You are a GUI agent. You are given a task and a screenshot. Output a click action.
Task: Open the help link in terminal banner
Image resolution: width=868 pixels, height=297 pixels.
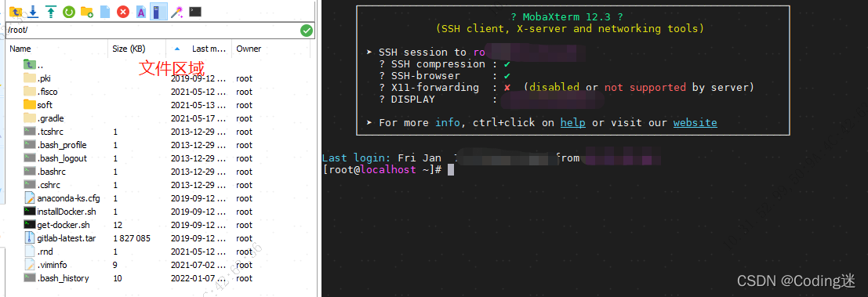(x=573, y=123)
